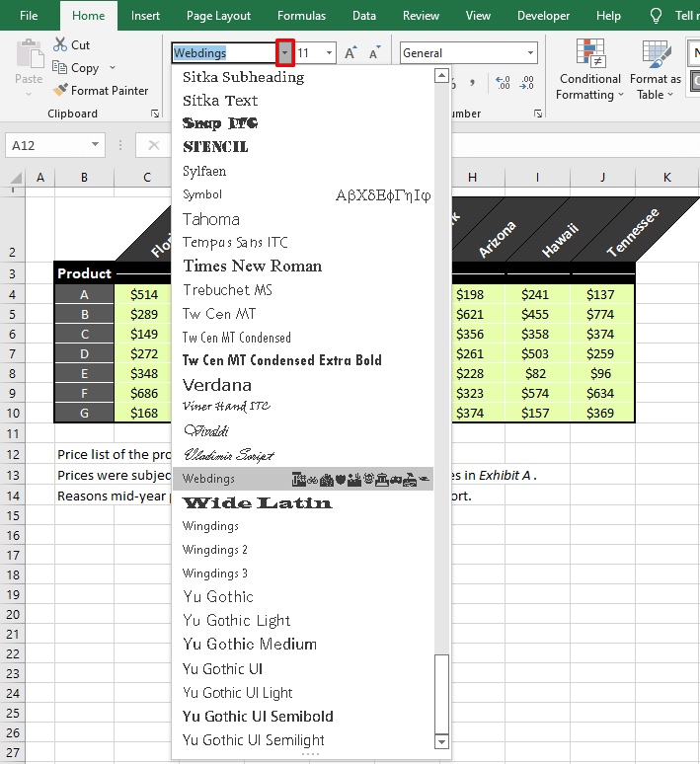Switch to the View tab

point(478,16)
